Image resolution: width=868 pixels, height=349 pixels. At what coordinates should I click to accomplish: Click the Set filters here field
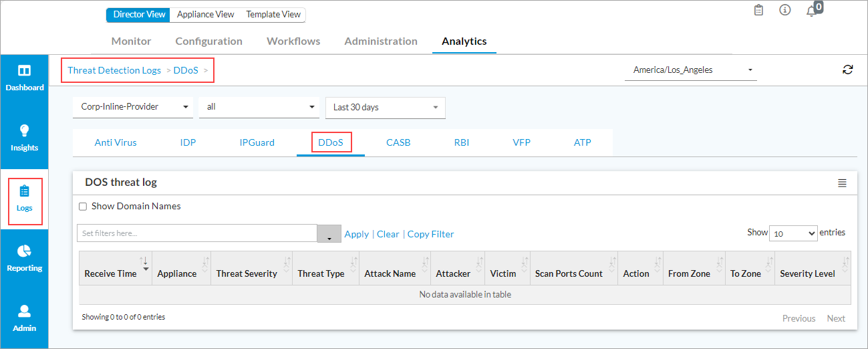click(x=197, y=233)
